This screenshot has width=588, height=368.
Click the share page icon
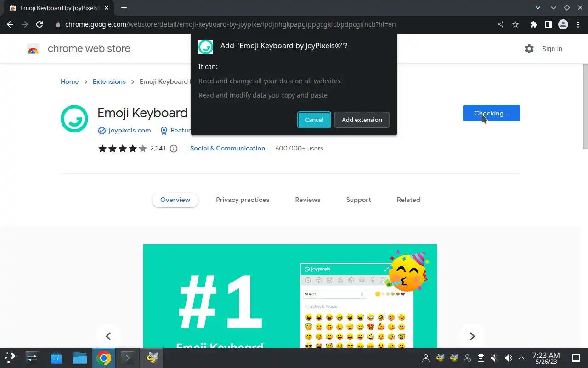[x=501, y=24]
